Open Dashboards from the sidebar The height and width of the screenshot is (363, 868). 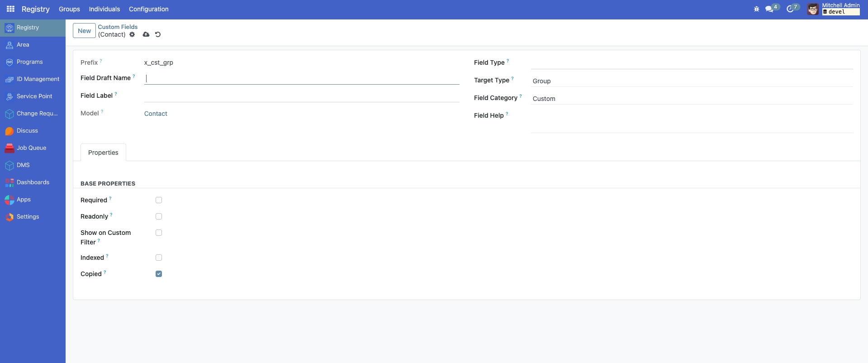(33, 182)
